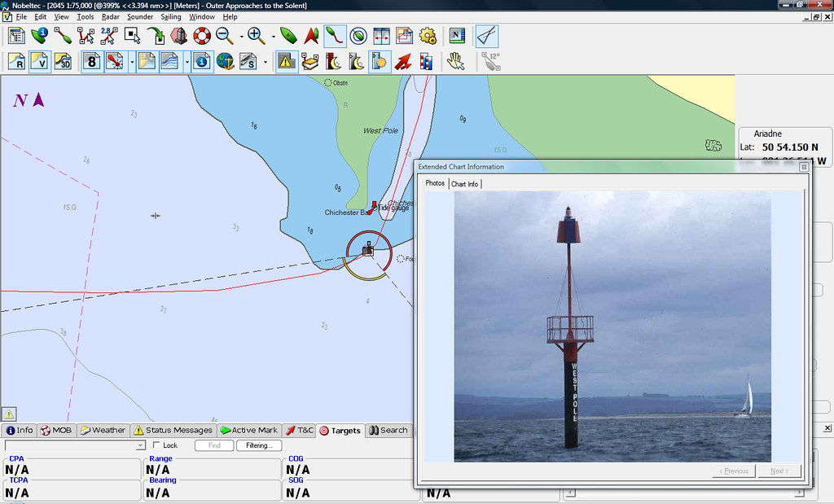Switch to the Weather tab
This screenshot has width=834, height=504.
pos(103,430)
